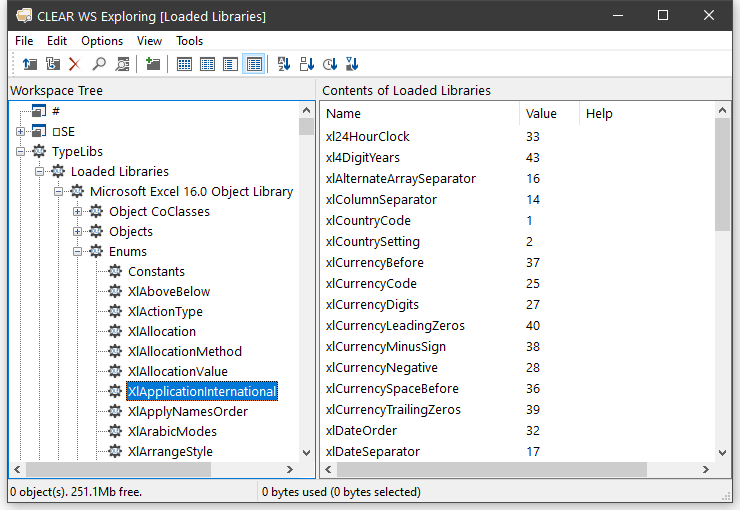Sort by the Name column header

[420, 114]
